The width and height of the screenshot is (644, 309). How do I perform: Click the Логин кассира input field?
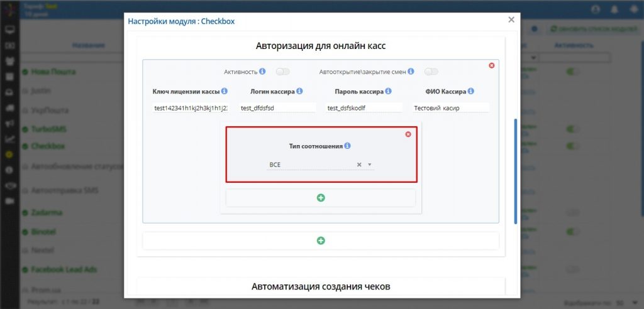point(277,108)
